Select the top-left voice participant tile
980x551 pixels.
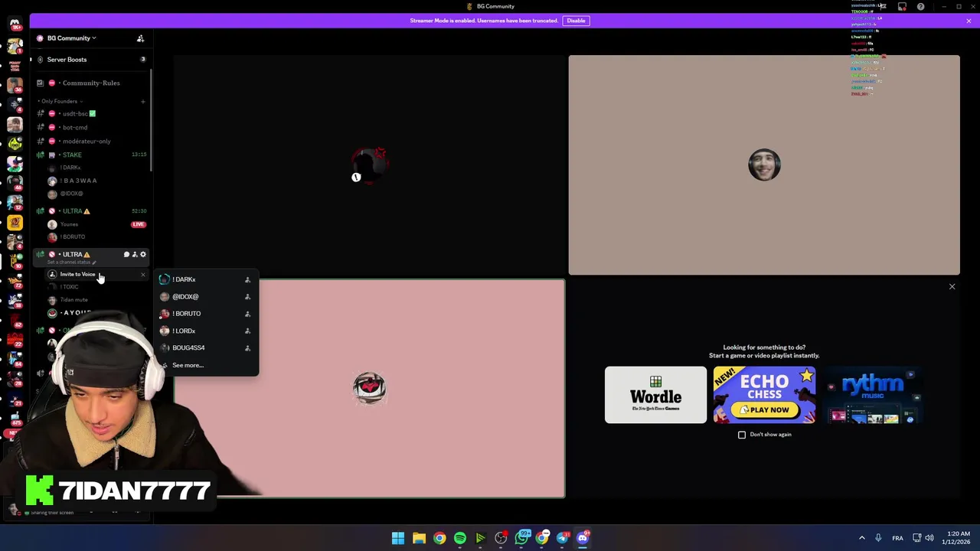point(370,165)
